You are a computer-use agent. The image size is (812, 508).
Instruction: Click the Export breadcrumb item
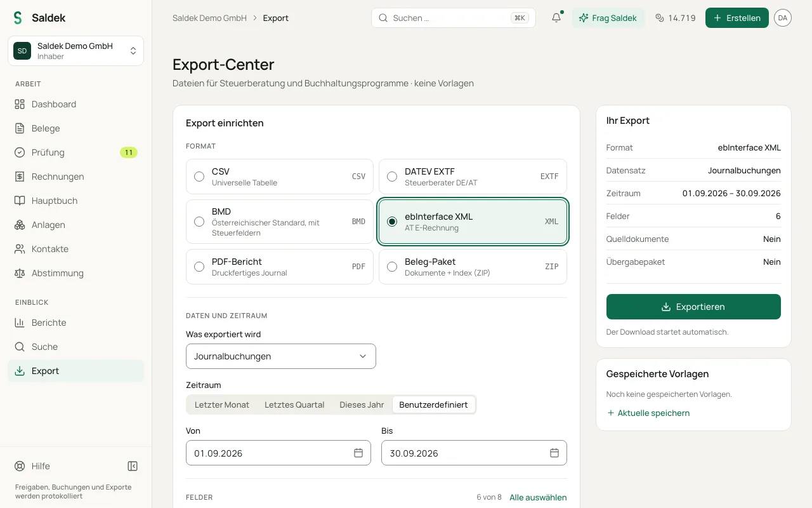(x=276, y=18)
